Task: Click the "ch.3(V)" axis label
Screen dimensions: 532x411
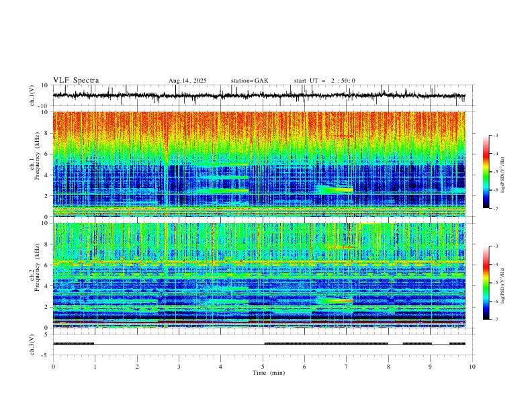Action: 32,345
